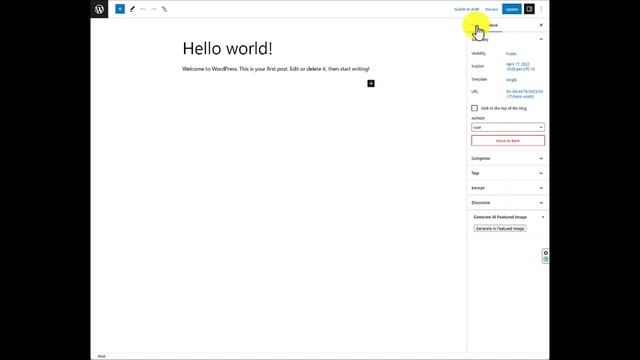Toggle the block inserter plus button
The height and width of the screenshot is (360, 640).
tap(120, 9)
